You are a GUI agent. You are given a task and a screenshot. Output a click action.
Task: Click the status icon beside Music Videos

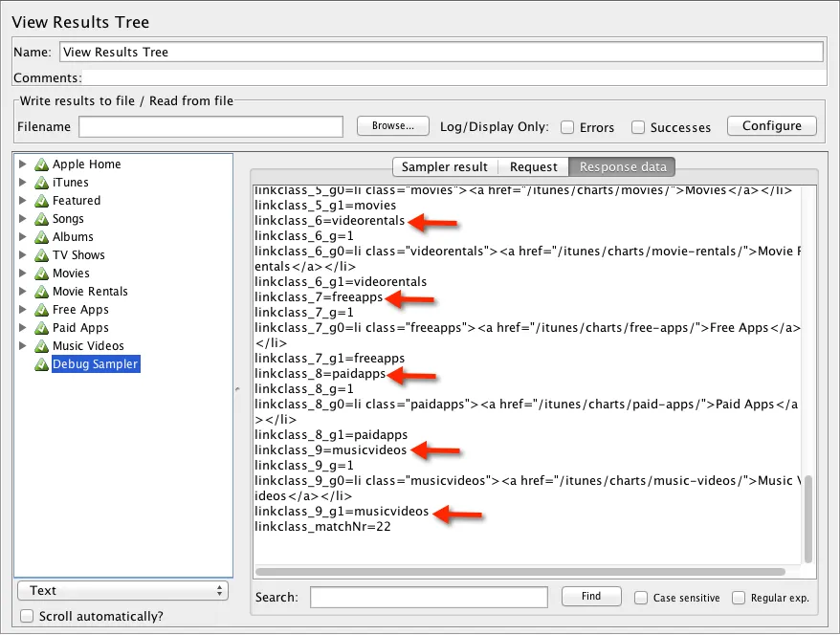(40, 346)
